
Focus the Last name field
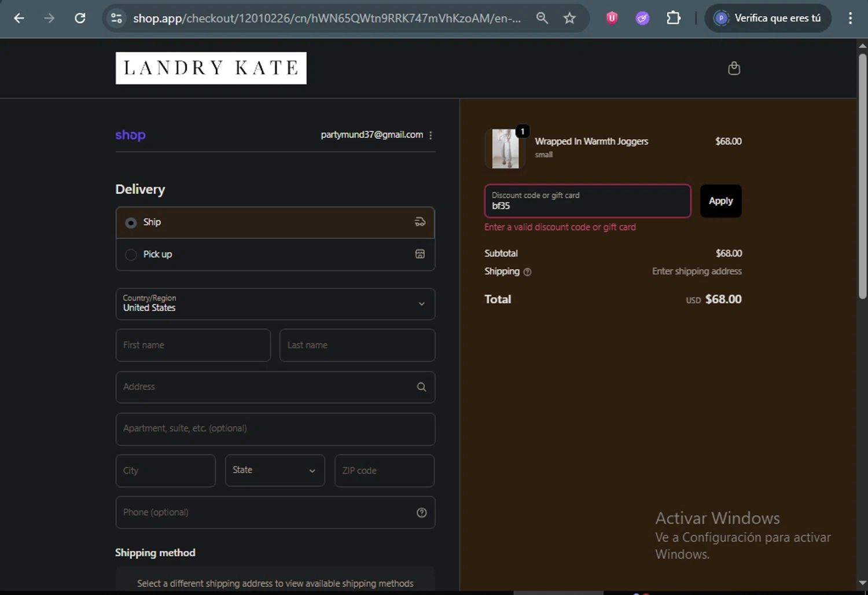(x=357, y=345)
